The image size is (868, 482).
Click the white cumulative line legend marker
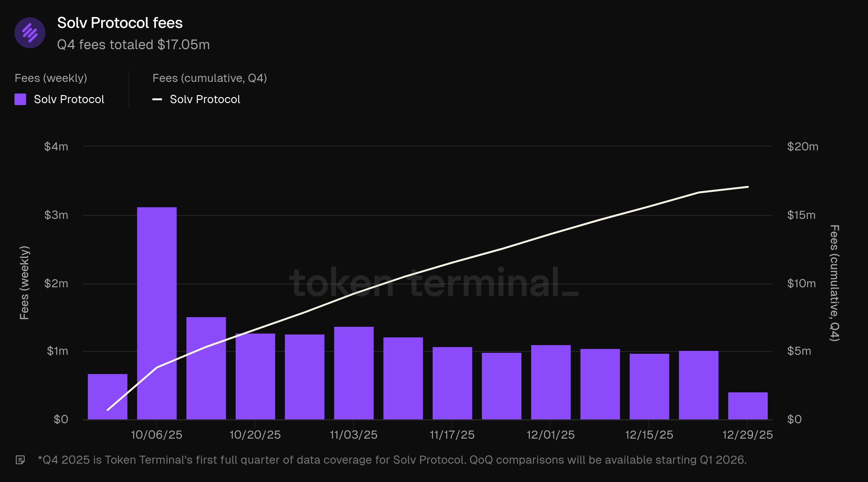click(157, 99)
